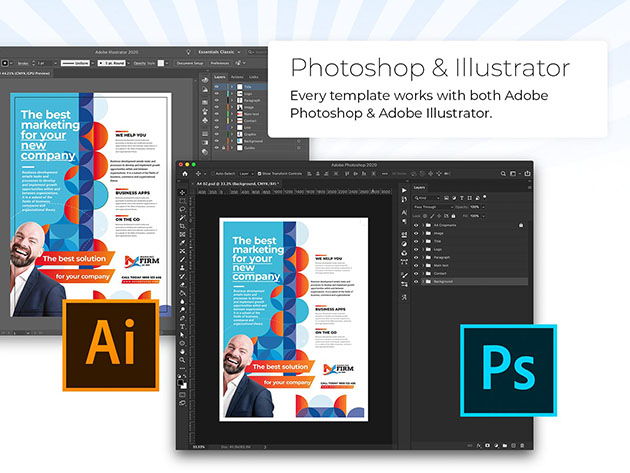Click Preferences button in Illustrator
Screen dimensions: 630x473
[220, 63]
